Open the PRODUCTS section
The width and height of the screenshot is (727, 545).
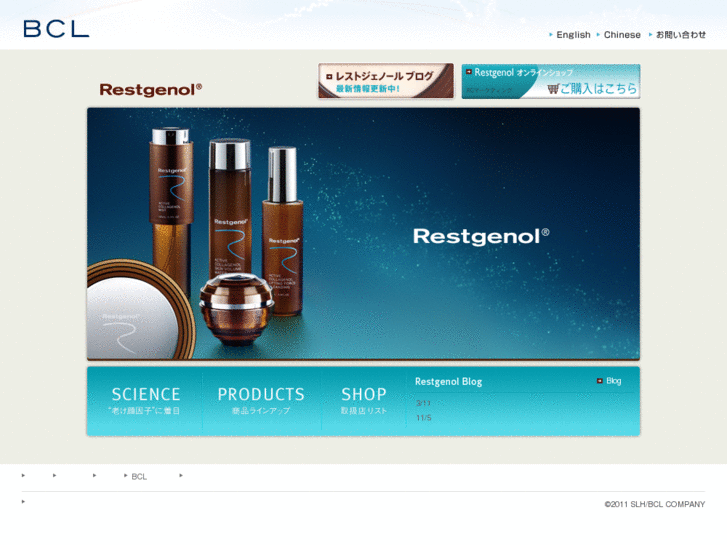[x=261, y=401]
